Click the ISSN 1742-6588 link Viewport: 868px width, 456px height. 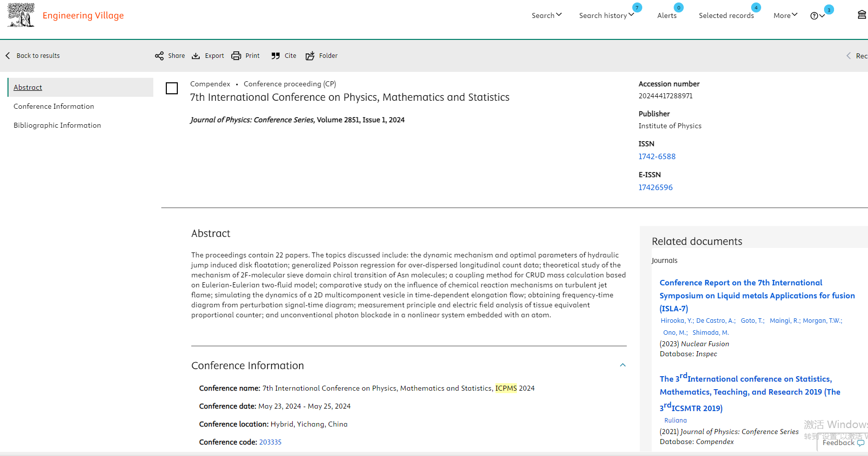tap(657, 157)
